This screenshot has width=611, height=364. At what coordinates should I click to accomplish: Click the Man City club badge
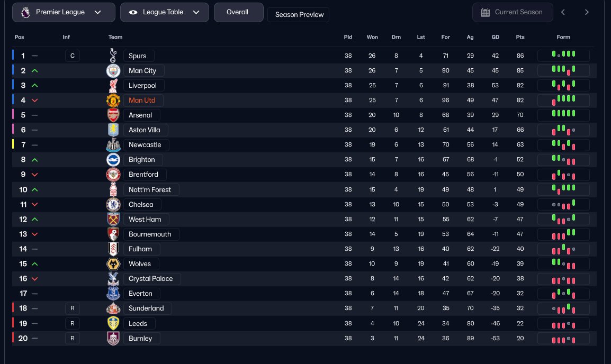tap(113, 70)
